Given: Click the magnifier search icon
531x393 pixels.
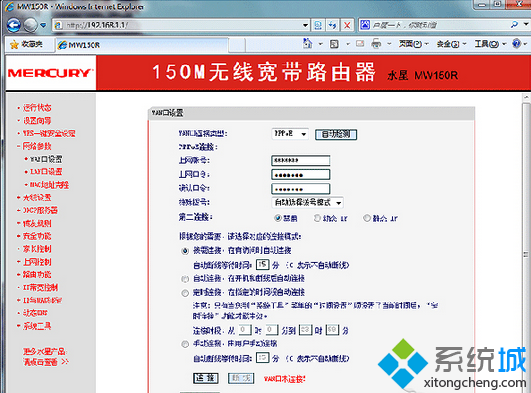Looking at the screenshot, I should [x=514, y=24].
